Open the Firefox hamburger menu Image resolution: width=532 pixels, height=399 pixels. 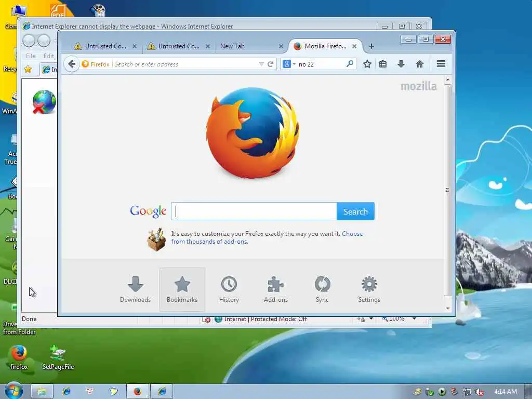pyautogui.click(x=441, y=64)
